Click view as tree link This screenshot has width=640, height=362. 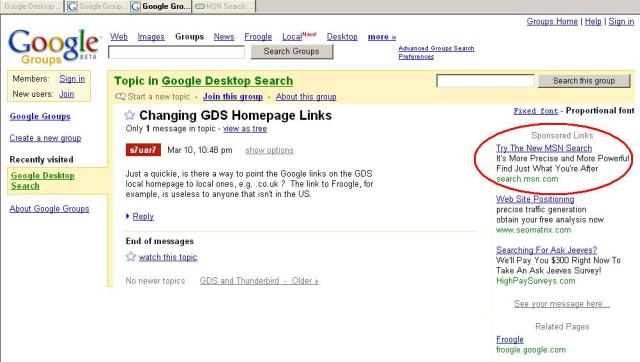tap(245, 129)
